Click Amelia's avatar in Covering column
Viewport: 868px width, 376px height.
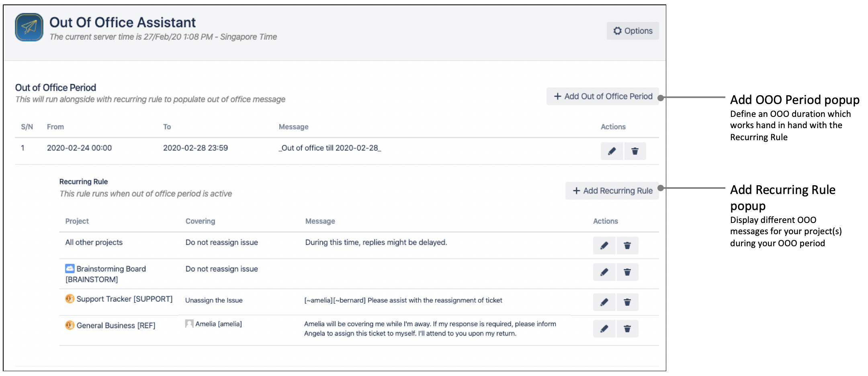[x=189, y=324]
